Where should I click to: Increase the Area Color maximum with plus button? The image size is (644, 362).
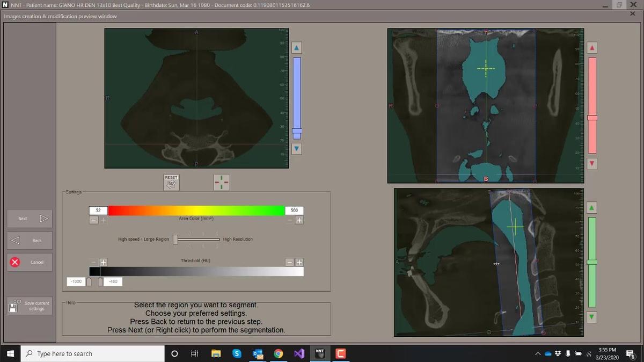[x=299, y=220]
